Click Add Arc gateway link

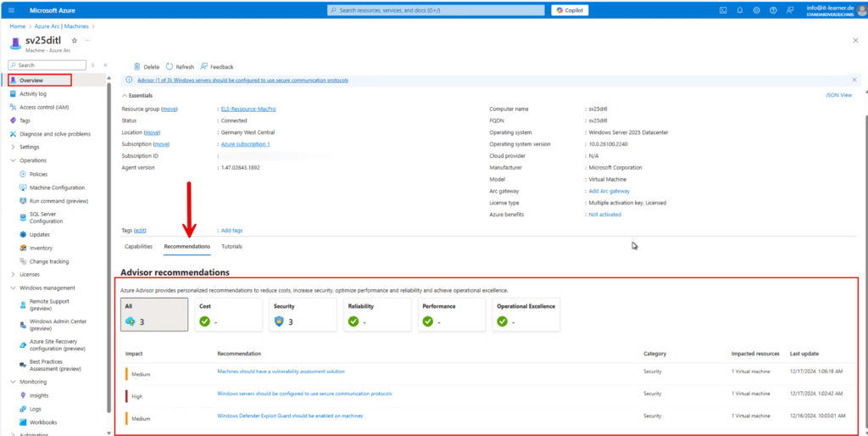(x=609, y=191)
